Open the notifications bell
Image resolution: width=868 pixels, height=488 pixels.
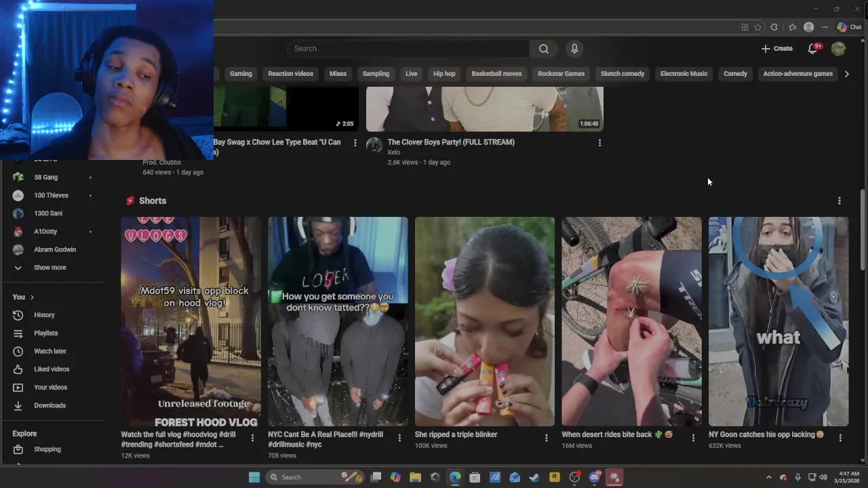[x=813, y=49]
